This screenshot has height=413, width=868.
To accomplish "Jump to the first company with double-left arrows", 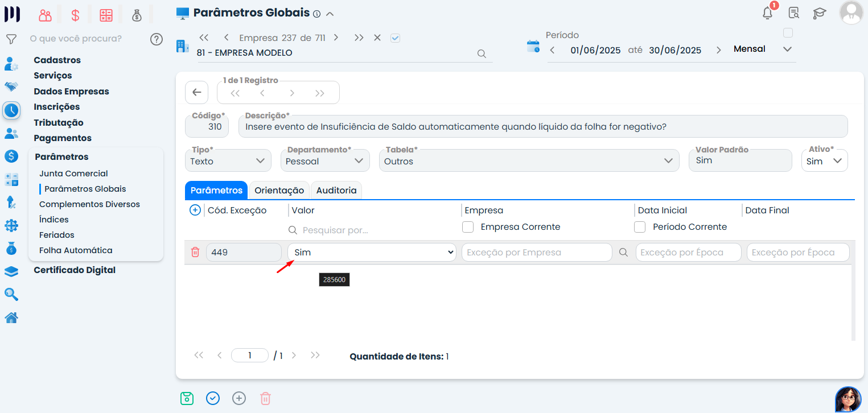I will pos(204,38).
